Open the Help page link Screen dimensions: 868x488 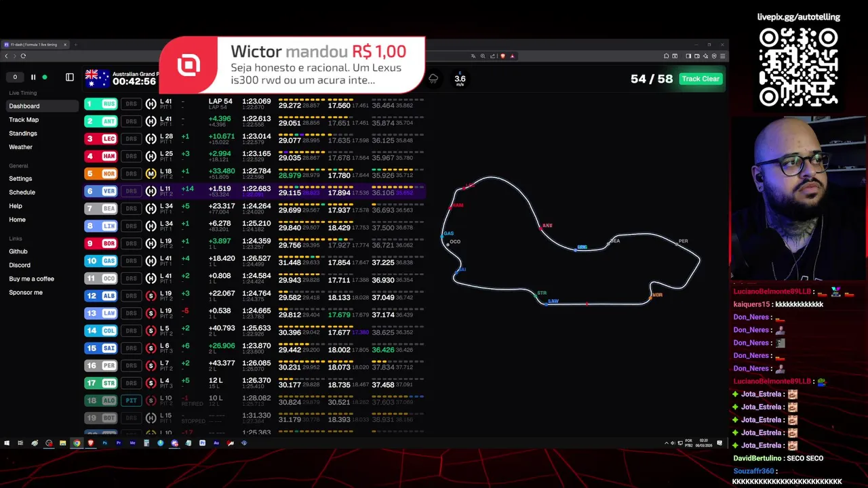(x=16, y=206)
